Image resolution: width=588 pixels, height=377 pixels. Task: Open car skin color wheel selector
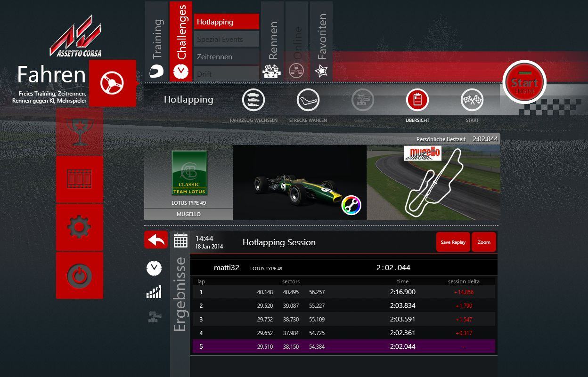[351, 205]
